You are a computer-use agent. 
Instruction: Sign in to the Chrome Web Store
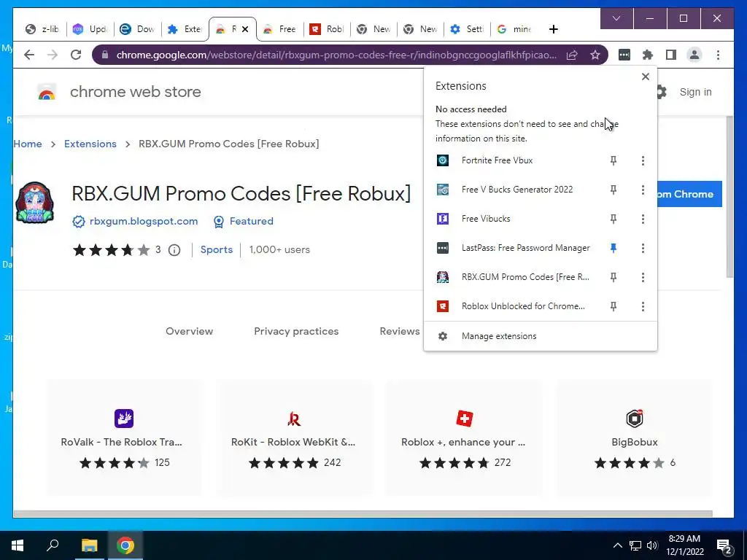coord(695,92)
